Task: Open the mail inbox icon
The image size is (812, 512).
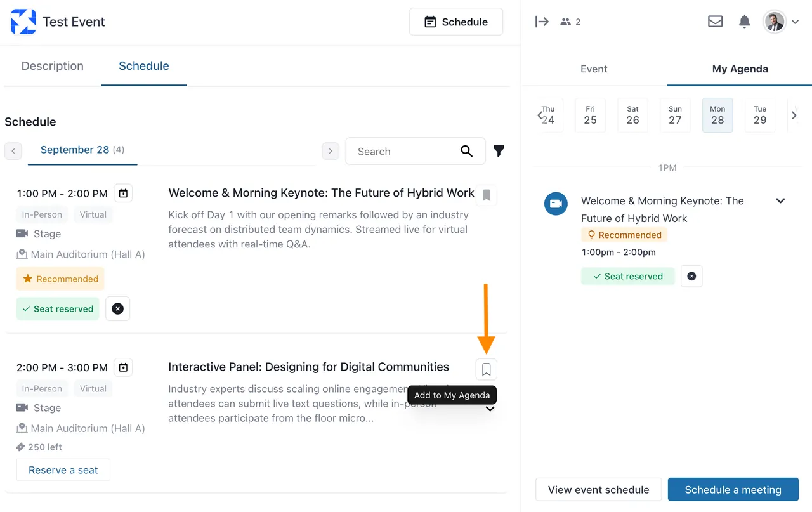Action: point(716,22)
